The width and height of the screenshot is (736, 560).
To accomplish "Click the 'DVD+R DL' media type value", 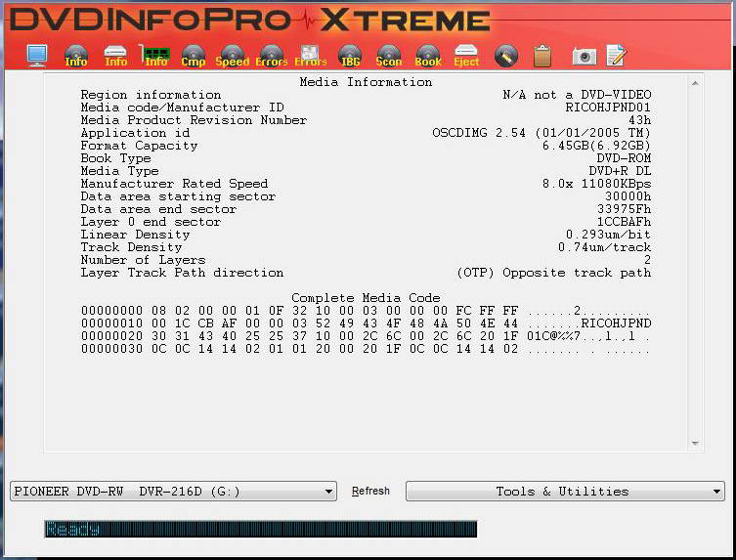I will (x=620, y=171).
